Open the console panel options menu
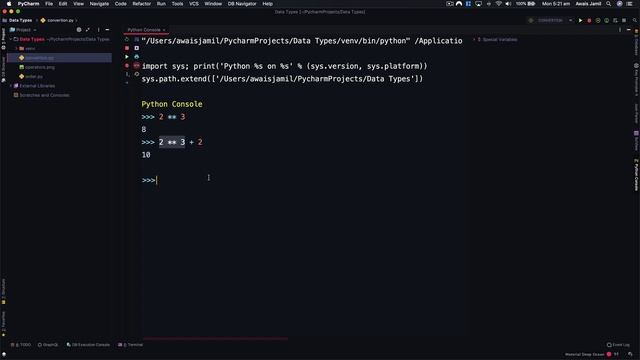The image size is (640, 360). [x=620, y=30]
